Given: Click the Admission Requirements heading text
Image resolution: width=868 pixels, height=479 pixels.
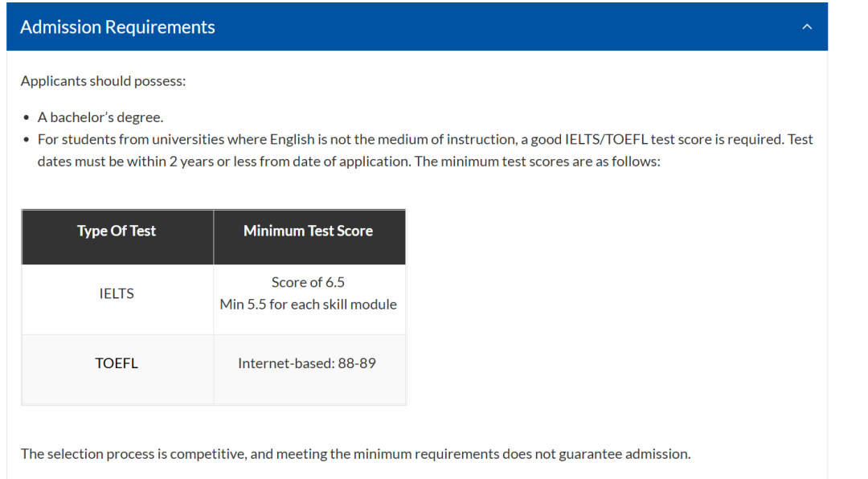Looking at the screenshot, I should [117, 27].
